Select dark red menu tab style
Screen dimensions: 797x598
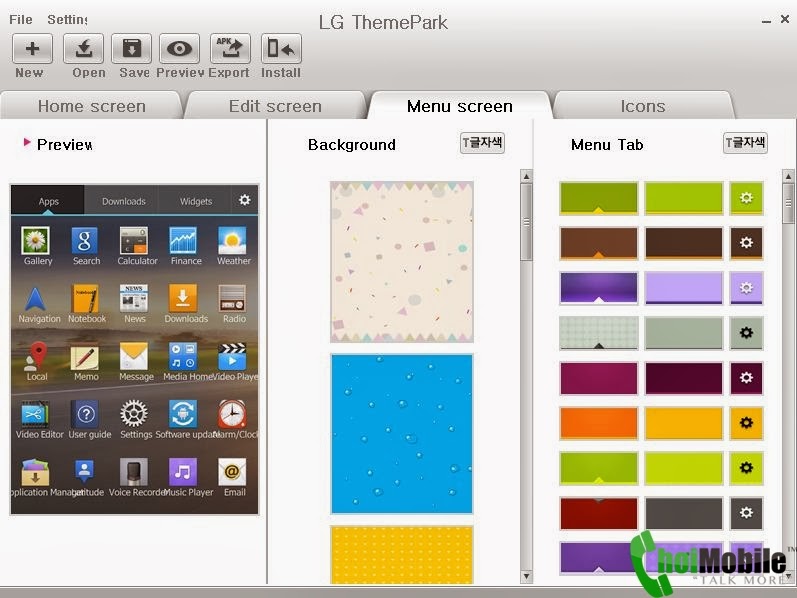pyautogui.click(x=599, y=513)
